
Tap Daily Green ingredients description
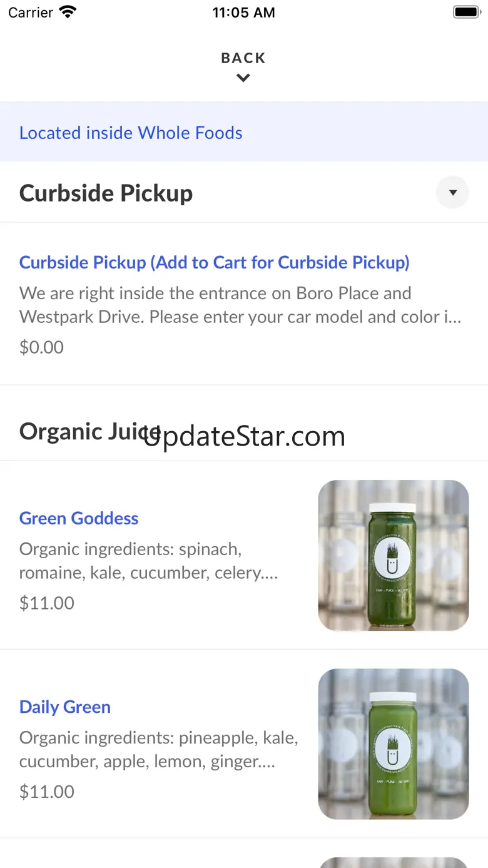pos(159,750)
